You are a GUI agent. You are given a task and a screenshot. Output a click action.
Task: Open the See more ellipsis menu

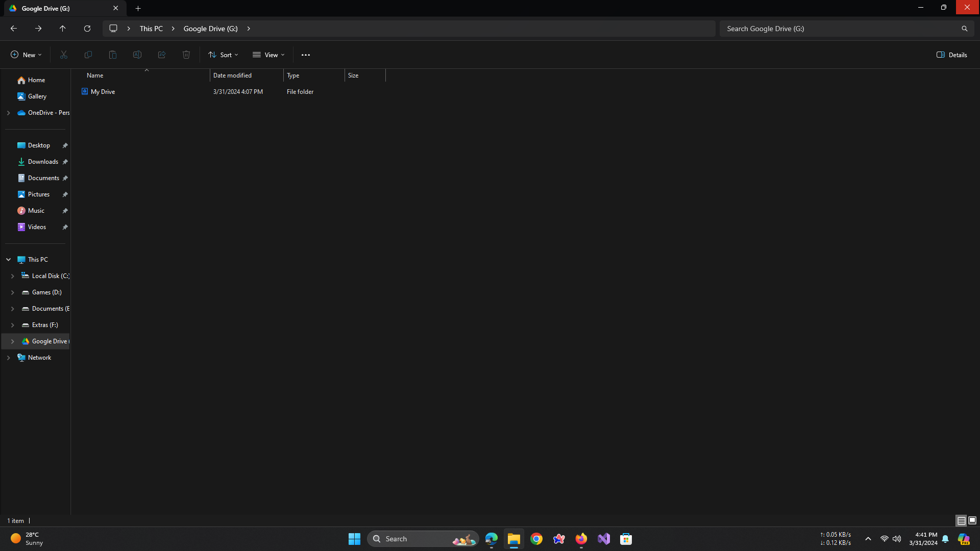[306, 55]
